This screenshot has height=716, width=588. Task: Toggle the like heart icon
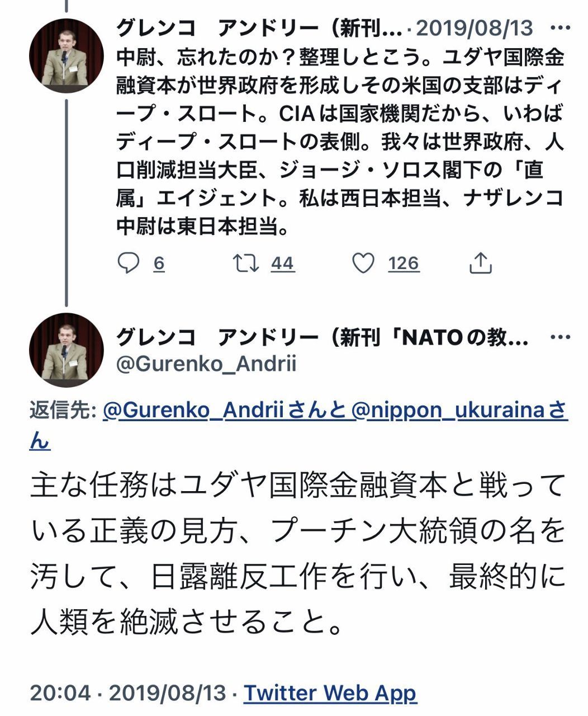[x=363, y=263]
